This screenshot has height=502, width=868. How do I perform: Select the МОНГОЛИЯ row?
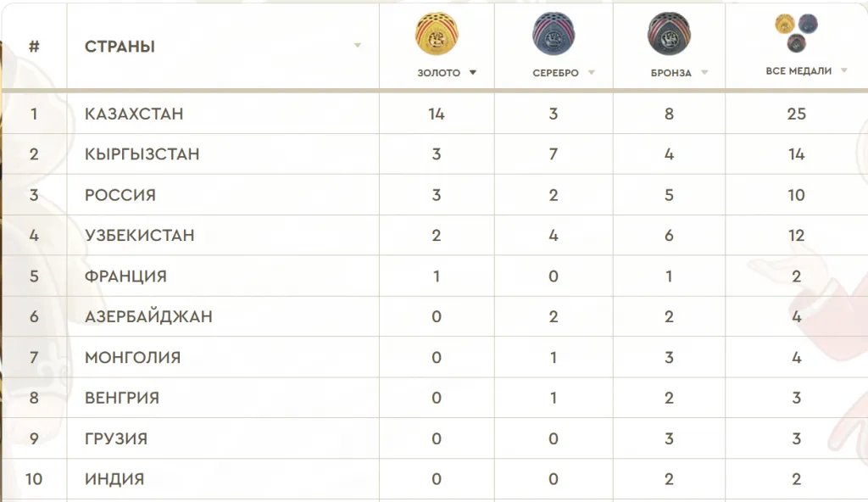tap(133, 358)
